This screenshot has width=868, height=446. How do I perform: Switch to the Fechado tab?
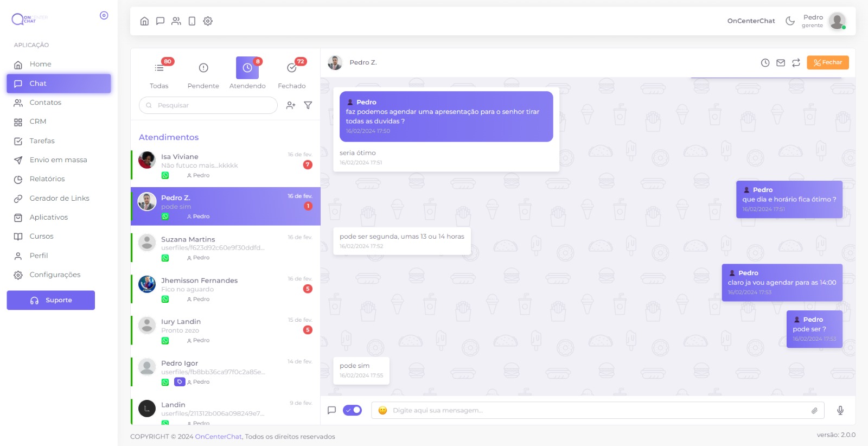point(292,74)
